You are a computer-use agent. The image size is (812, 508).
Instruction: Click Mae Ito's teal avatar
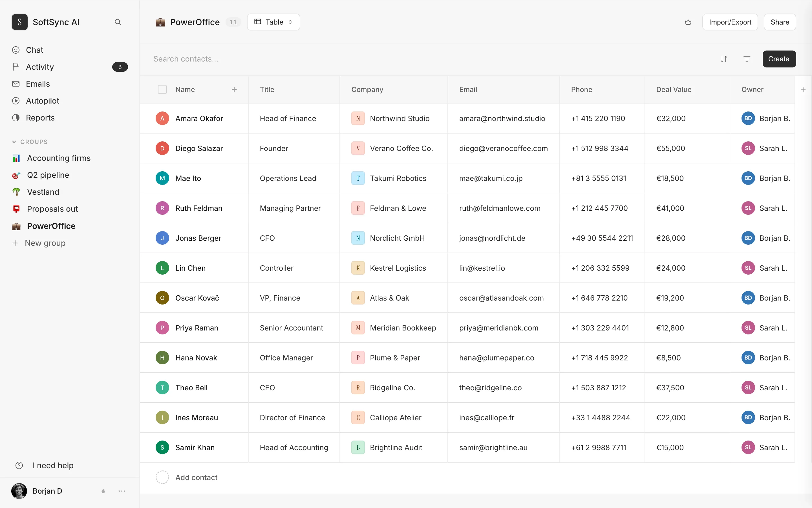click(x=162, y=178)
